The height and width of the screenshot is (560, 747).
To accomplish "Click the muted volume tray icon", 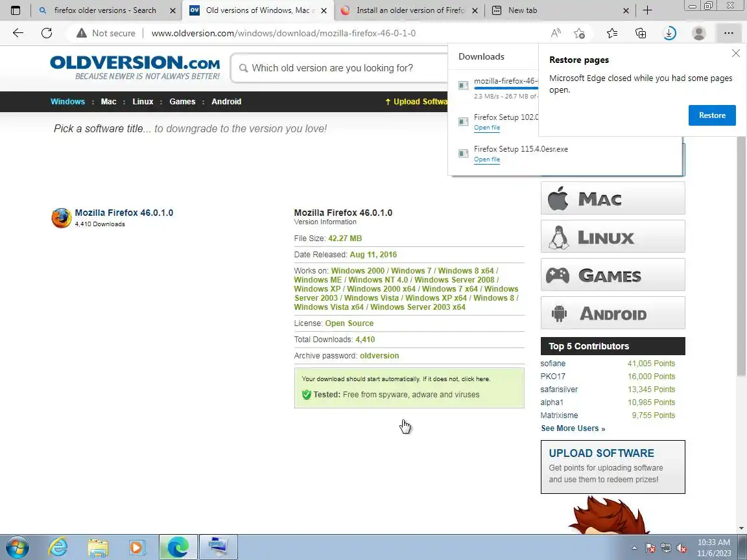I will (x=682, y=548).
